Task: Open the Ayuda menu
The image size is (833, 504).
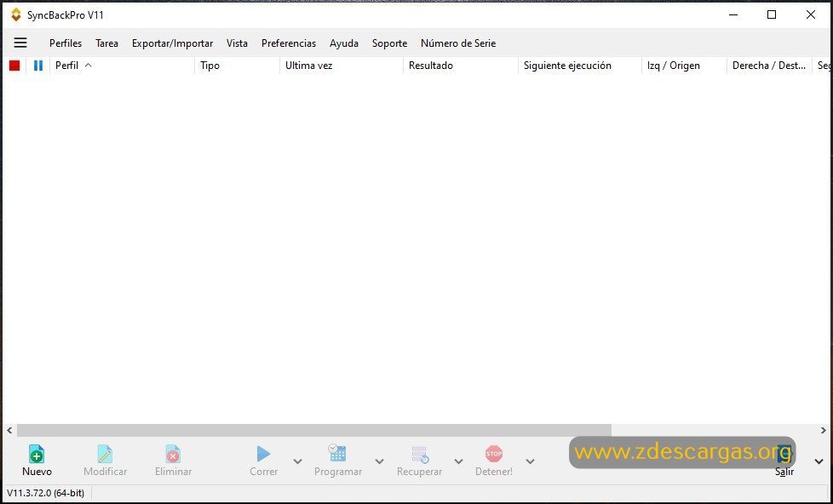Action: 344,43
